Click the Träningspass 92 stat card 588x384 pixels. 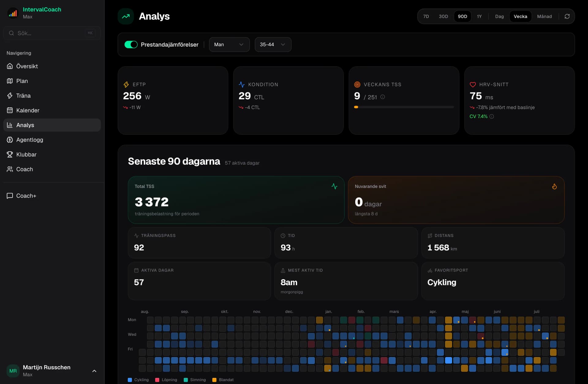pos(199,243)
